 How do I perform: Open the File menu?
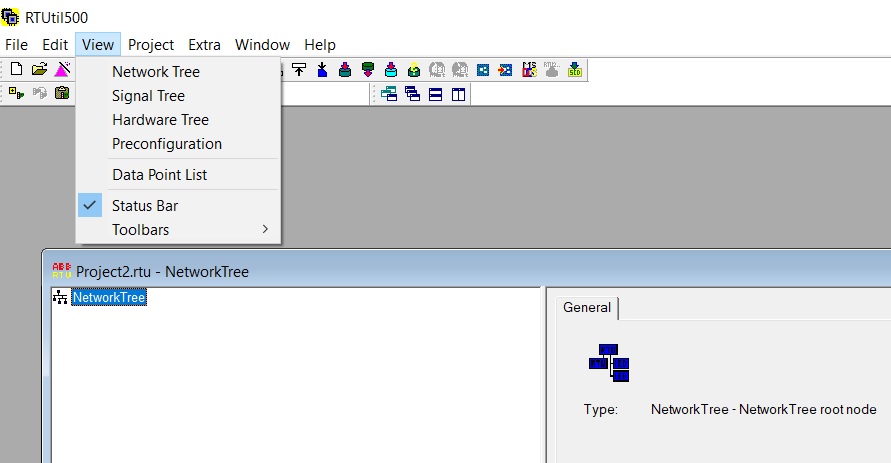click(x=16, y=44)
